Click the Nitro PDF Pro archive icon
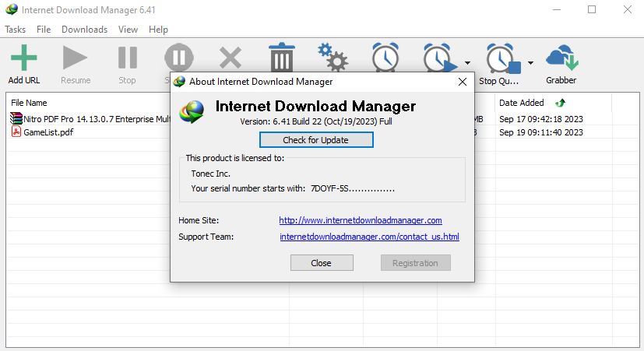The image size is (644, 351). coord(16,118)
